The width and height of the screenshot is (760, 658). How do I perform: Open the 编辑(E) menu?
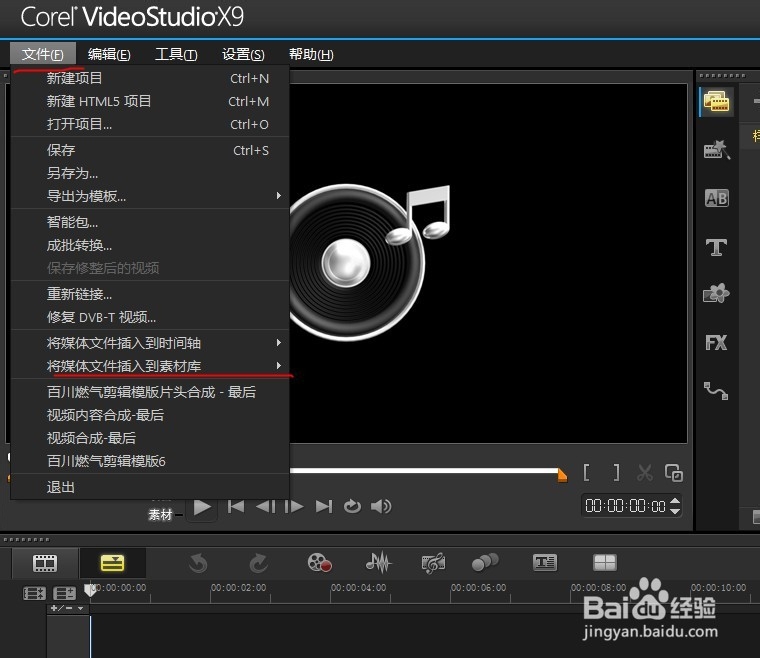click(109, 54)
